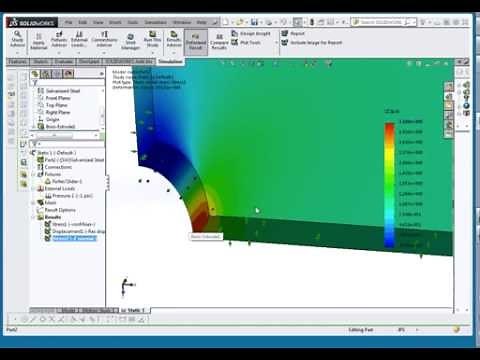The width and height of the screenshot is (480, 360).
Task: Click the Print icon
Action: pos(268,22)
